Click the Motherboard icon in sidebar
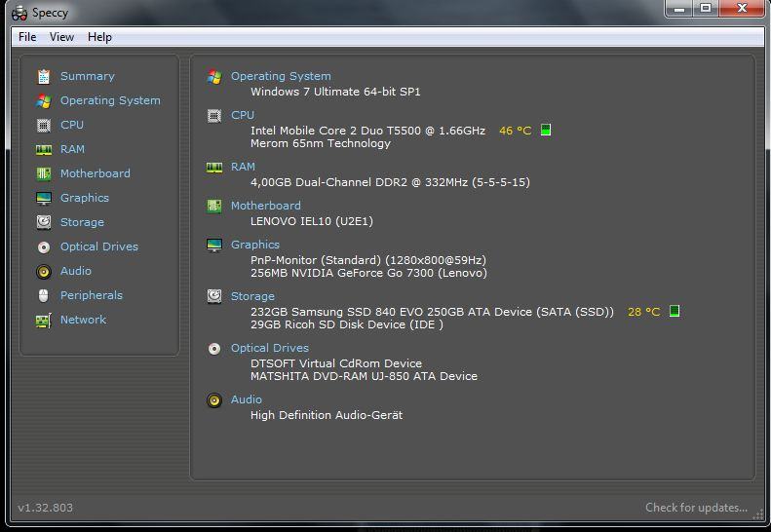Screen dimensions: 771x532 (x=44, y=173)
